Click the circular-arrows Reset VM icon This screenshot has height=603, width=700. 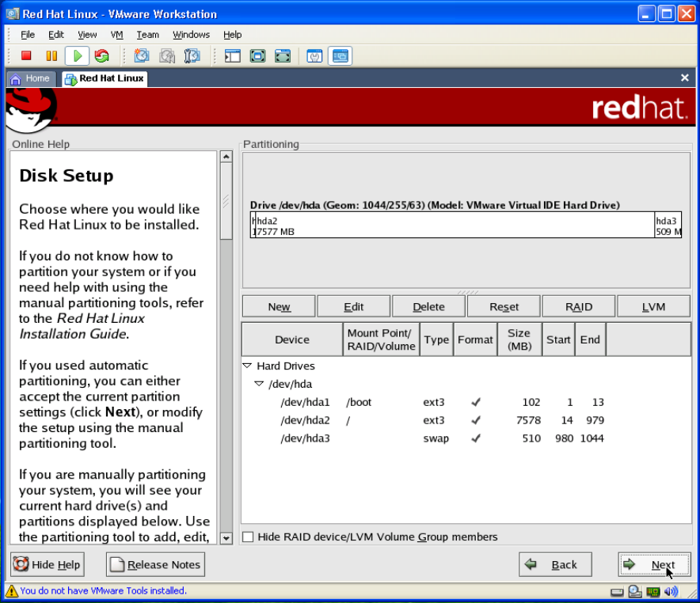(101, 55)
